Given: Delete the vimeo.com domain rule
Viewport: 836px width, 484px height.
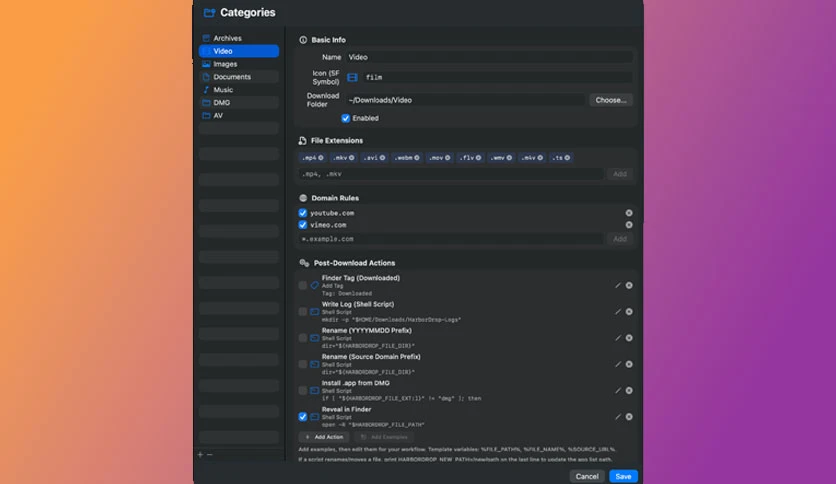Looking at the screenshot, I should [x=629, y=225].
